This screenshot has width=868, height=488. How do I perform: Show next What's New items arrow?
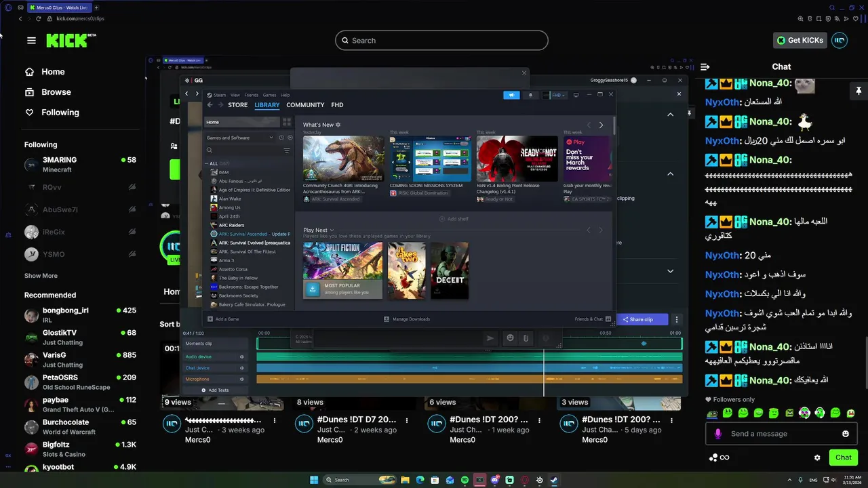point(601,125)
